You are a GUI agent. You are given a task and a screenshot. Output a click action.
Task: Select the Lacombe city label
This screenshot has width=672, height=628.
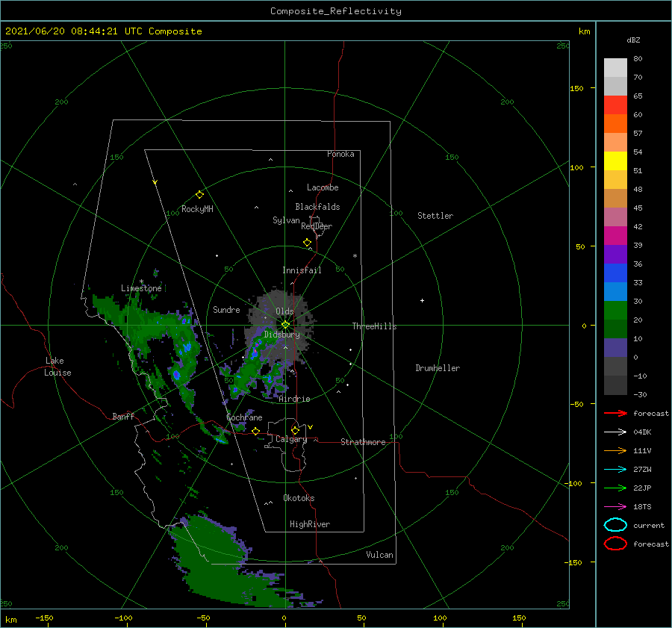[x=323, y=187]
